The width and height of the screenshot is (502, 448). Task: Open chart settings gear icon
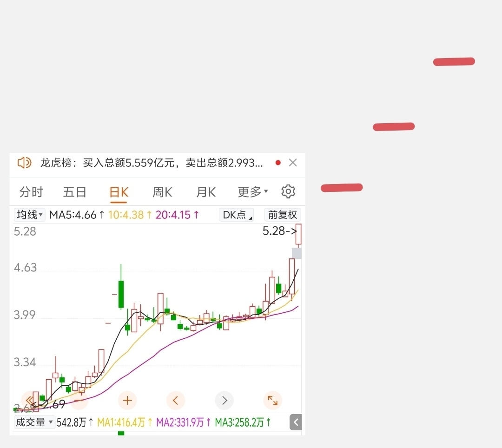pyautogui.click(x=288, y=191)
